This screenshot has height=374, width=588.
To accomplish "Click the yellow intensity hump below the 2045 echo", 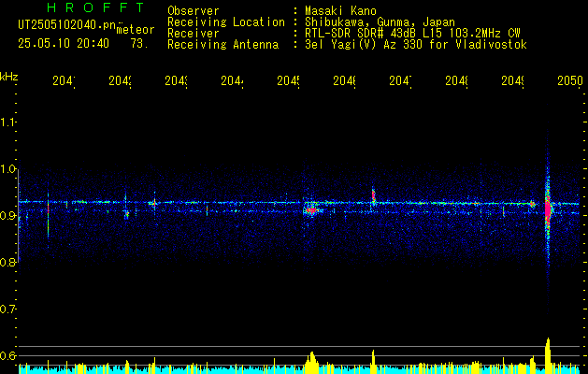I will click(311, 363).
